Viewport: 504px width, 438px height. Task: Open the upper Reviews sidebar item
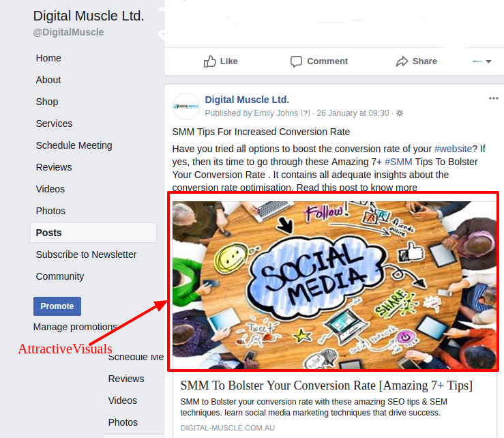pyautogui.click(x=54, y=168)
